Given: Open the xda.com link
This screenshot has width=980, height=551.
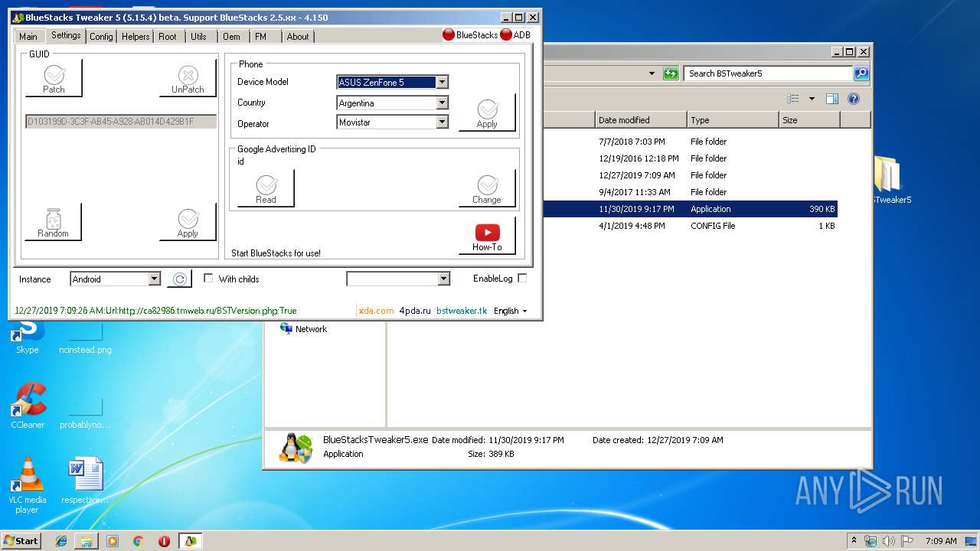Looking at the screenshot, I should 376,311.
